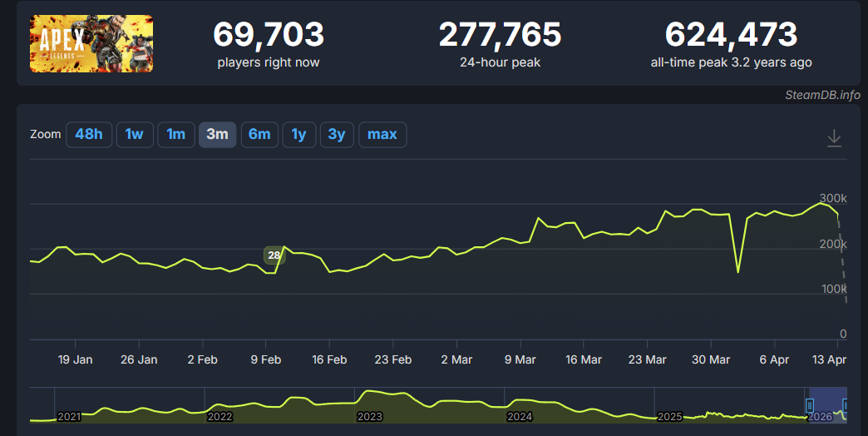Click the 2021 label in navigator

click(x=69, y=417)
